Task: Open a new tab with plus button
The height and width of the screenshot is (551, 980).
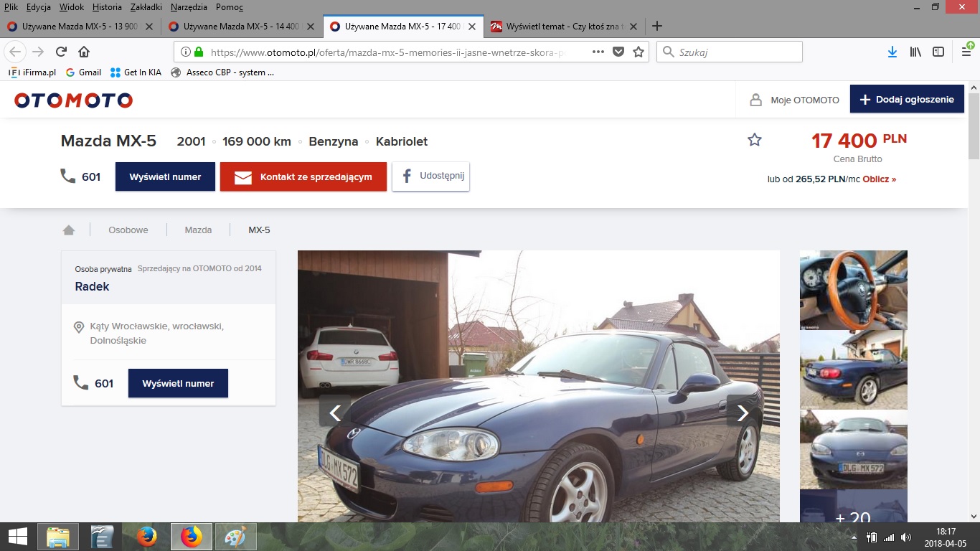Action: pos(656,26)
